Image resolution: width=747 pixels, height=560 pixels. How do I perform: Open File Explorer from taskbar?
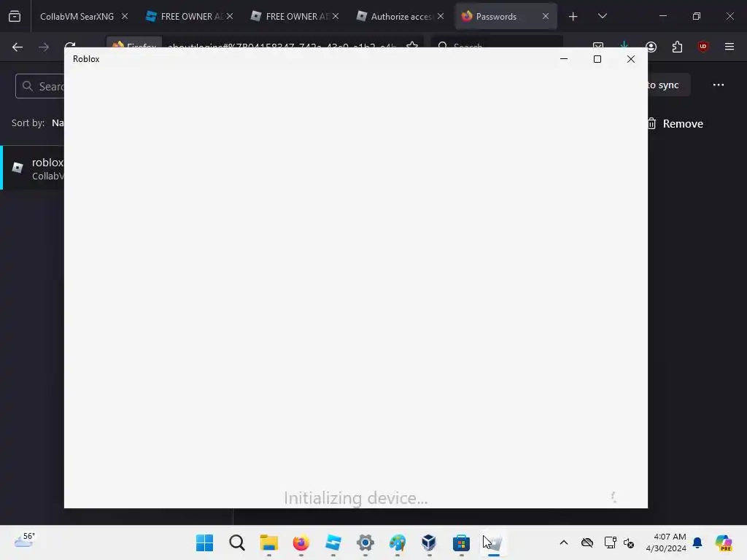pyautogui.click(x=268, y=542)
